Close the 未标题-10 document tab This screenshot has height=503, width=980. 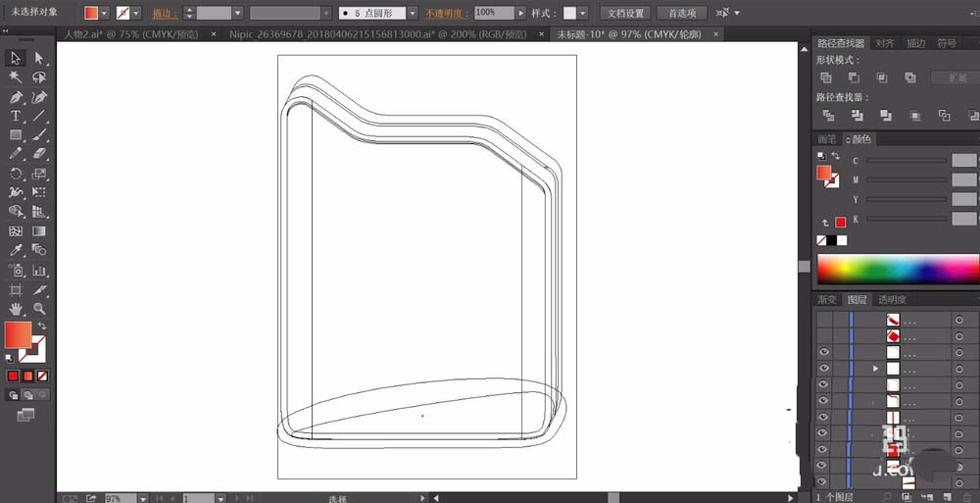715,34
